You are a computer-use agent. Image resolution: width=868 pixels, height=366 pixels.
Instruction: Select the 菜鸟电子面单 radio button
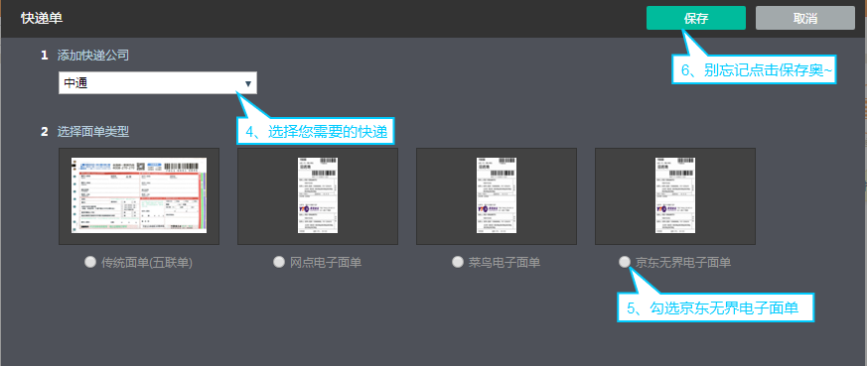457,262
